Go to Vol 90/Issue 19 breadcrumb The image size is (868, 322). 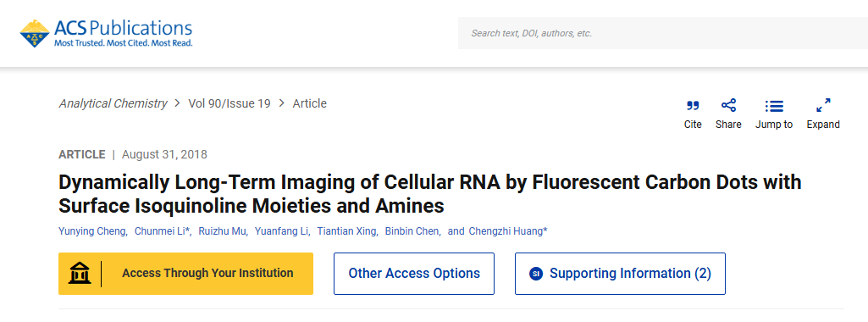click(229, 103)
